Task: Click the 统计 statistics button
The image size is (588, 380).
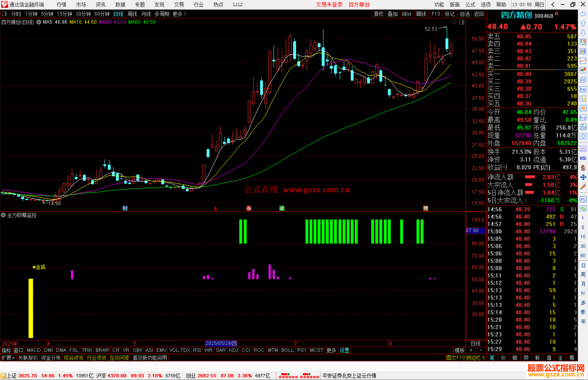Action: 407,14
